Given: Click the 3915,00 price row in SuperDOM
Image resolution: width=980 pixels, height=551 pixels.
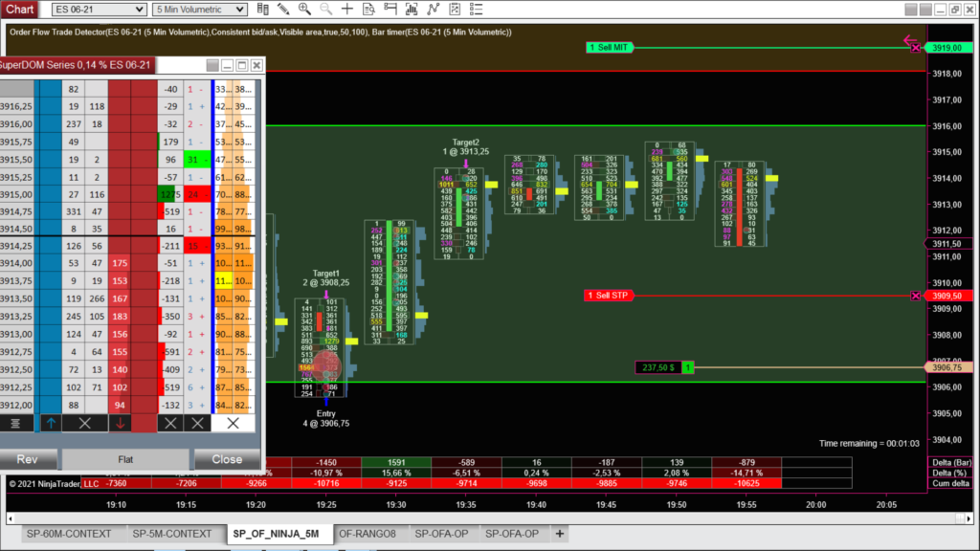Looking at the screenshot, I should (15, 194).
